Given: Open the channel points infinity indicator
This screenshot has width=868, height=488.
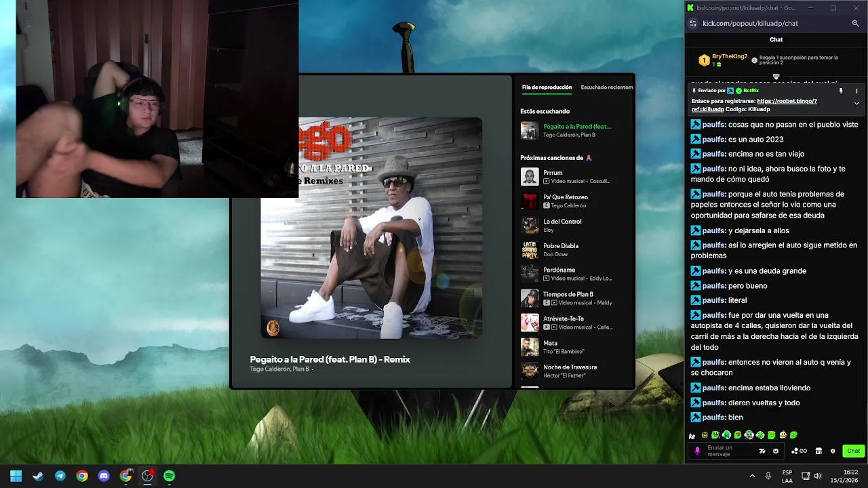Looking at the screenshot, I should pyautogui.click(x=800, y=451).
